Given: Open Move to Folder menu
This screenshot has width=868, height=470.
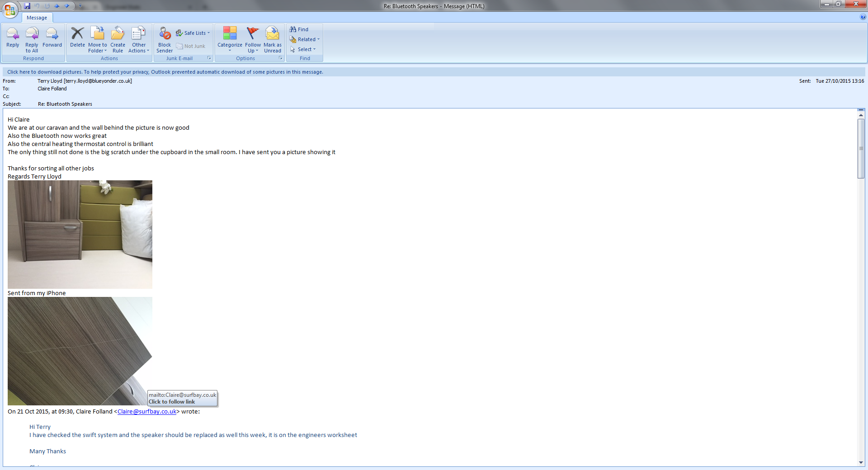Looking at the screenshot, I should point(98,40).
